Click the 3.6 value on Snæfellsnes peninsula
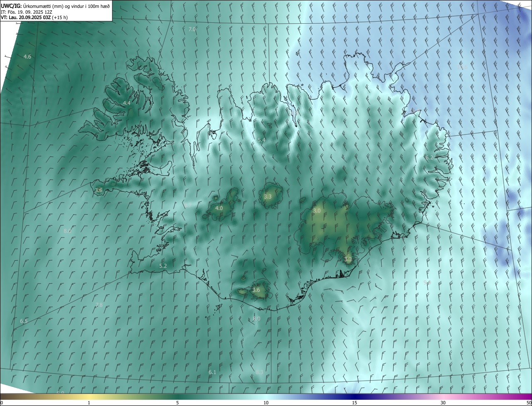Viewport: 532px width, 406px height. 99,190
